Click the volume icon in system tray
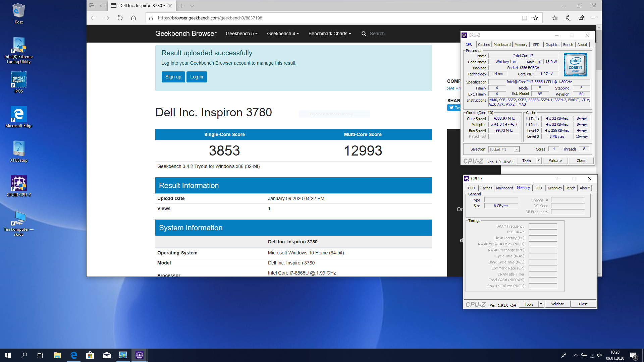Screen dimensions: 644x362 (x=600, y=355)
